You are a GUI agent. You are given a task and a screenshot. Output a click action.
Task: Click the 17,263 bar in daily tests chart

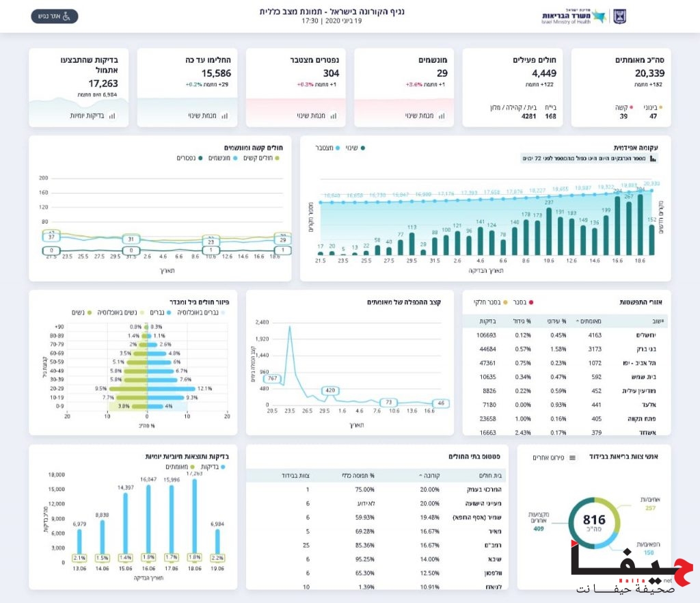(x=195, y=516)
